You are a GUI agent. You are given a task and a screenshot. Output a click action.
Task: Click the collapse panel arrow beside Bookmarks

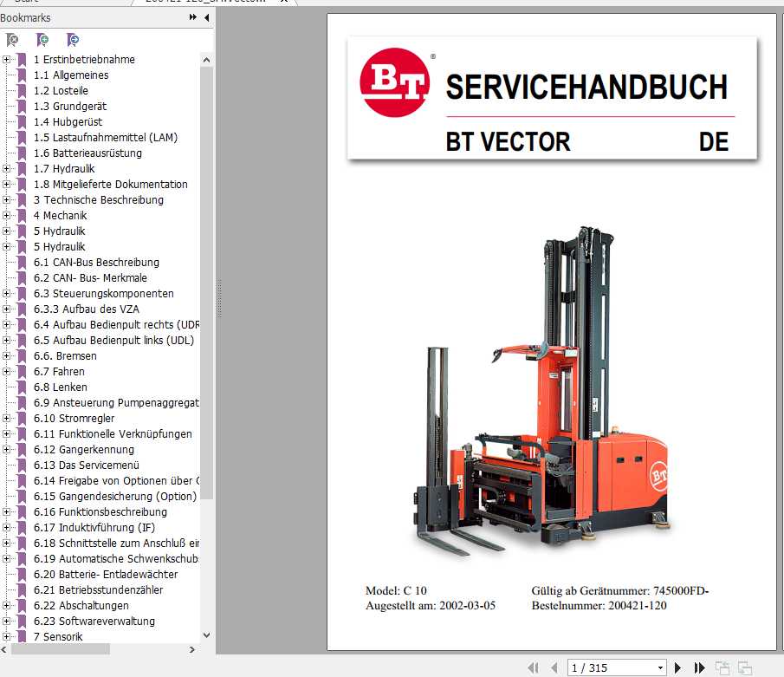206,17
